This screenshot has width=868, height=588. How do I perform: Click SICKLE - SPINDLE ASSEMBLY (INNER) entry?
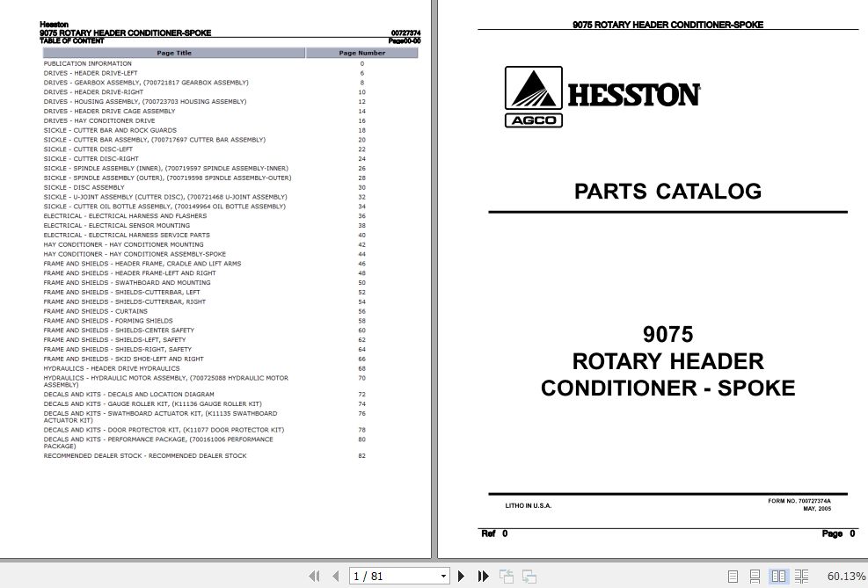tap(166, 168)
